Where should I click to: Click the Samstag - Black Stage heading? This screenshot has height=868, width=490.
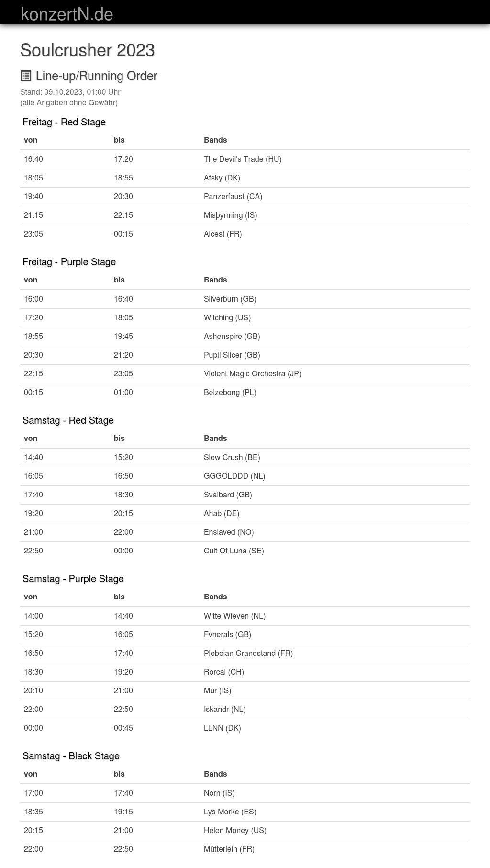[x=71, y=756]
